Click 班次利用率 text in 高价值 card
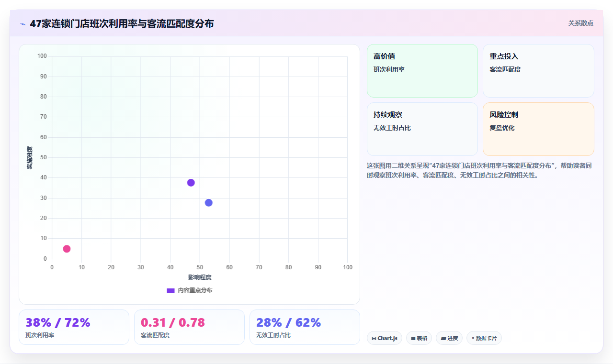The height and width of the screenshot is (364, 613). [x=389, y=70]
